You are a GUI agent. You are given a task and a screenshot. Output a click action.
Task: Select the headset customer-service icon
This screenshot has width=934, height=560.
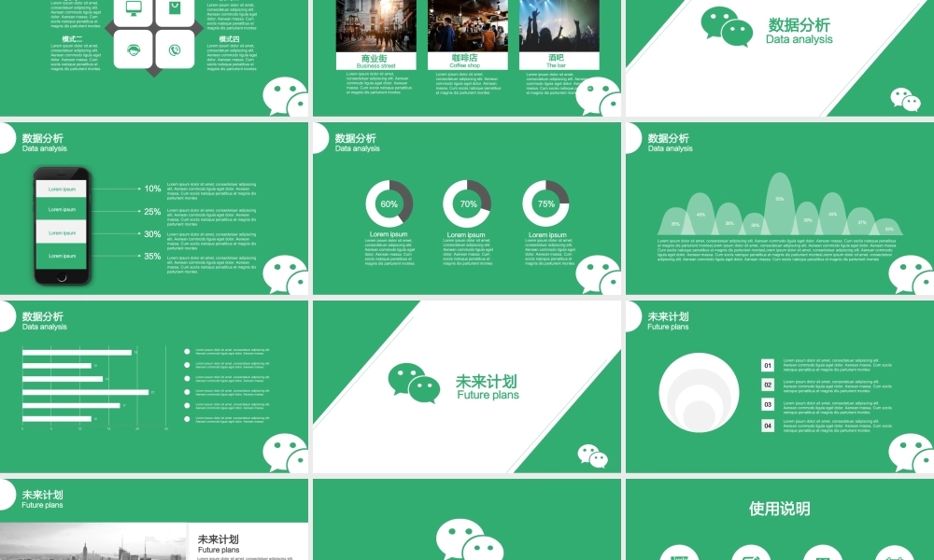133,49
